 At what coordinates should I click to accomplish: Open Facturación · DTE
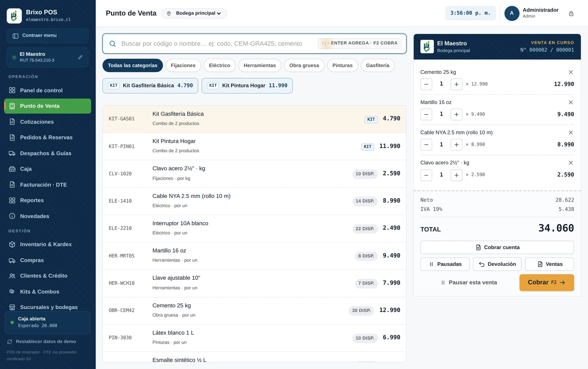47,185
